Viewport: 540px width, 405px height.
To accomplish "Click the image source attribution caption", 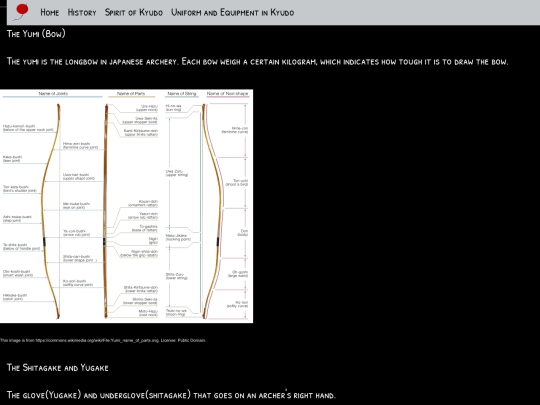I will coord(103,340).
